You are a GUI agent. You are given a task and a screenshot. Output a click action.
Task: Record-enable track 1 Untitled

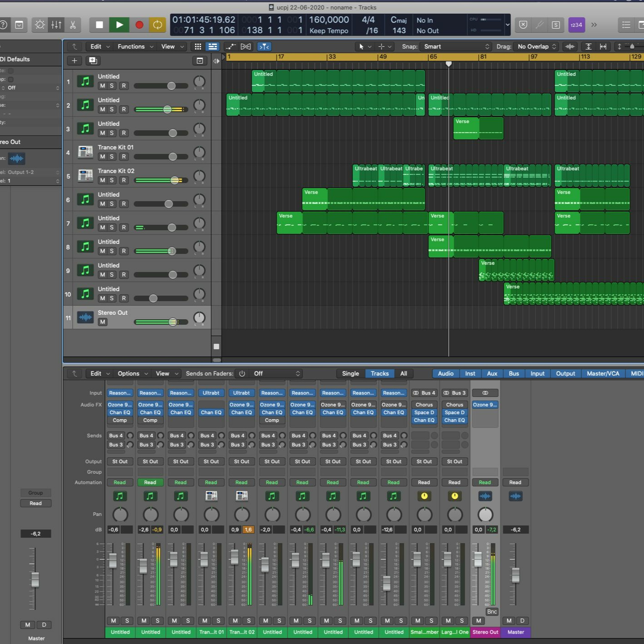(124, 86)
